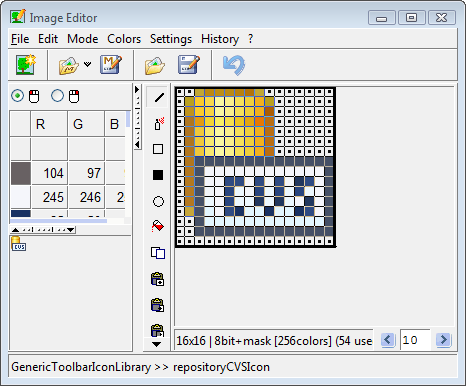Open the Settings menu
466x386 pixels.
click(171, 39)
